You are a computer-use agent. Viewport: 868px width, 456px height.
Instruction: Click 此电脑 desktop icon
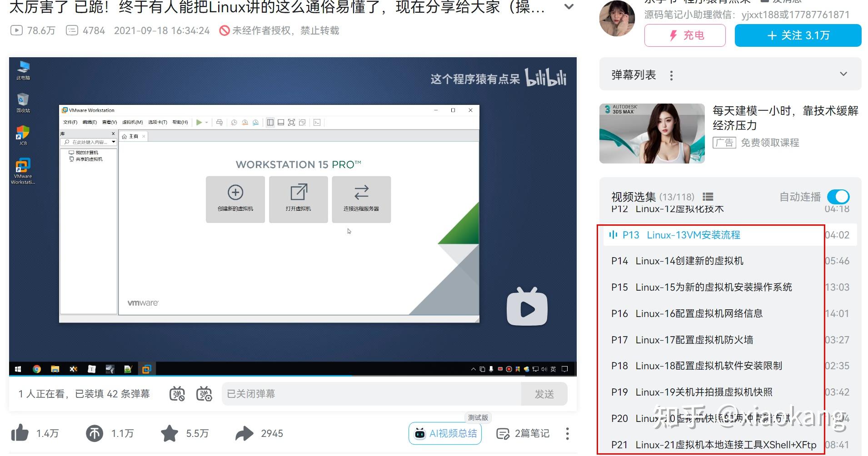tap(23, 71)
